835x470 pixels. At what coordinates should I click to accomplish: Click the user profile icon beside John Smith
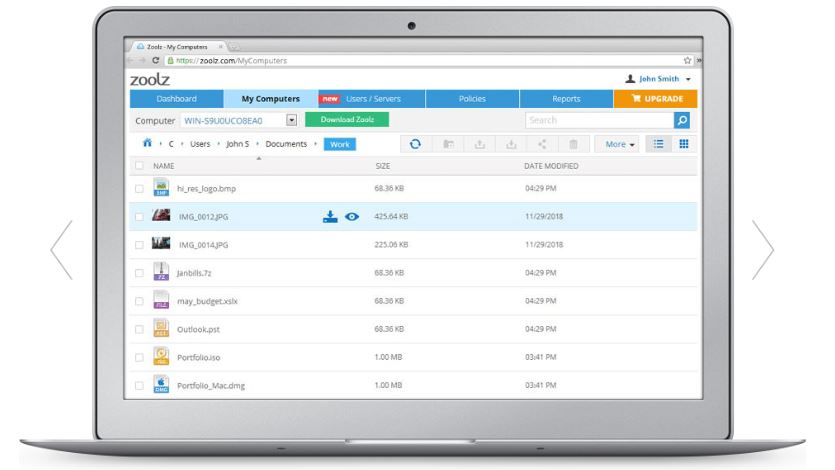click(x=630, y=79)
